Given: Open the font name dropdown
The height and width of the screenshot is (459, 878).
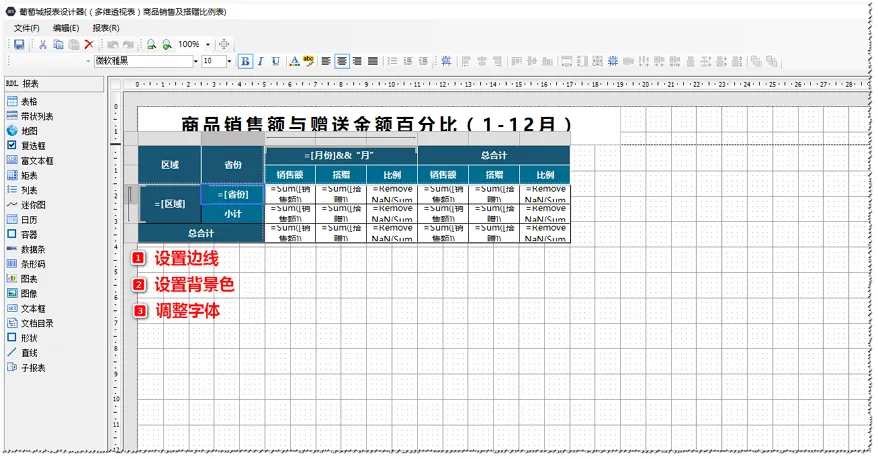Looking at the screenshot, I should click(x=194, y=61).
